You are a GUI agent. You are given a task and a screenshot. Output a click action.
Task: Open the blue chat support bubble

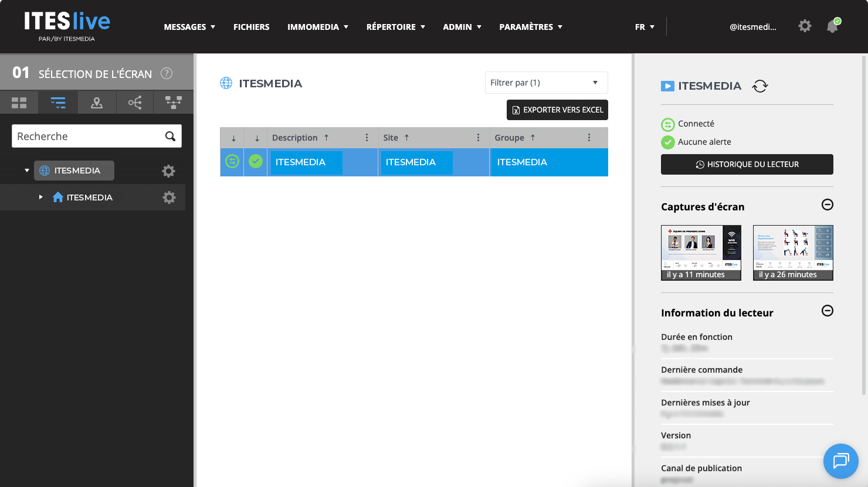(x=840, y=461)
